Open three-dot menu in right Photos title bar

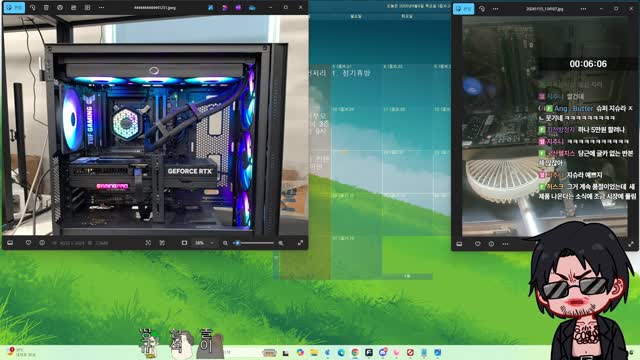(x=496, y=9)
